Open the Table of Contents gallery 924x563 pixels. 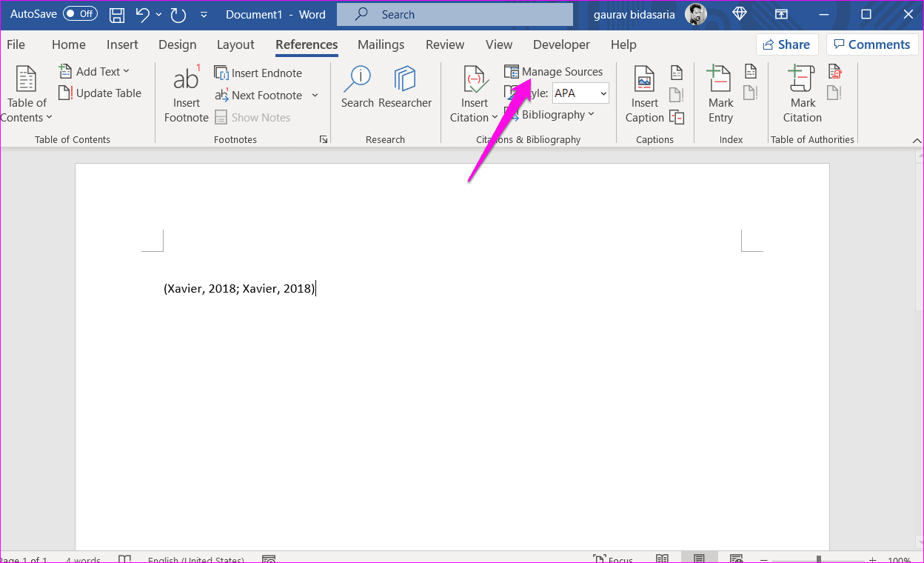click(27, 94)
